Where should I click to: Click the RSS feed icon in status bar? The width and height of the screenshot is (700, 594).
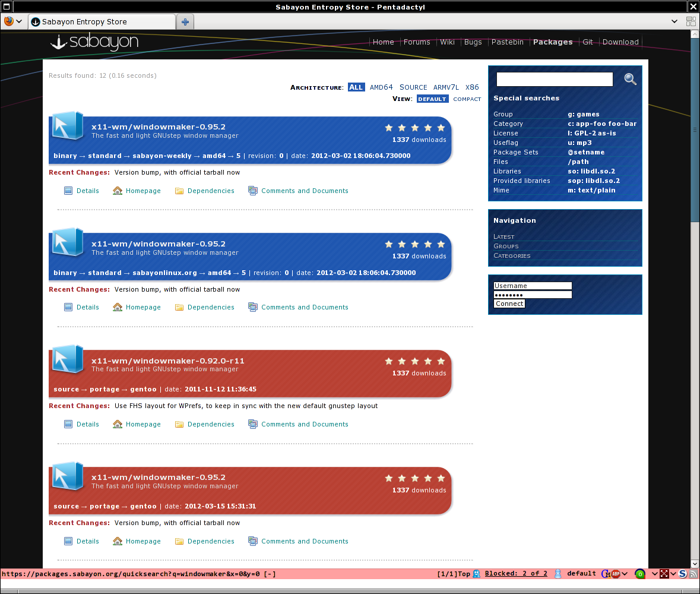click(x=693, y=574)
